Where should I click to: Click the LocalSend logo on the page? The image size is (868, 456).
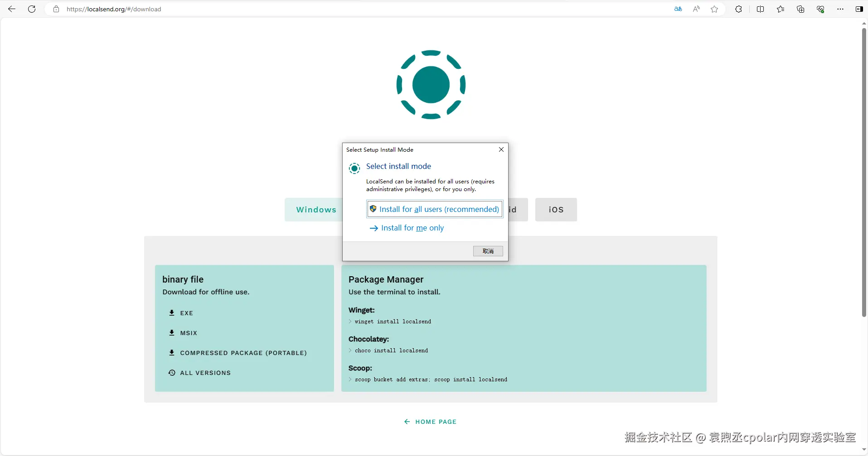coord(431,85)
